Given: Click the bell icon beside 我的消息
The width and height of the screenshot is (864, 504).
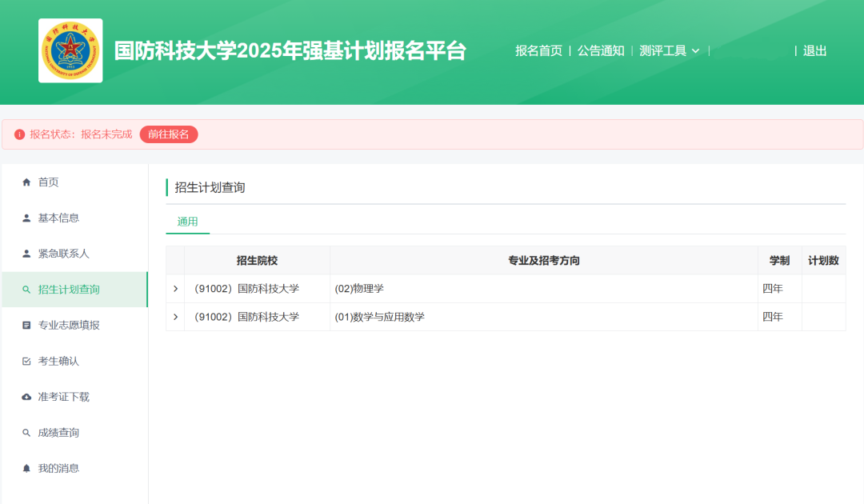Looking at the screenshot, I should [26, 469].
